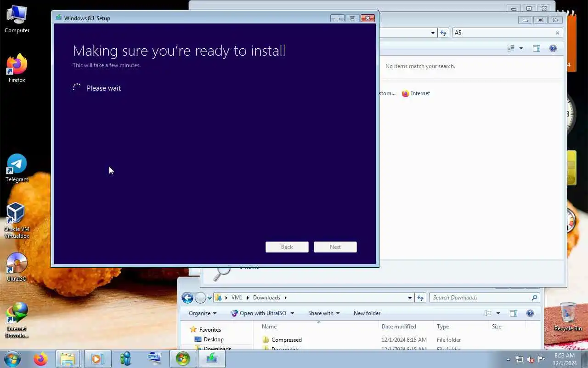Sort by the Size column header
588x368 pixels.
[x=507, y=327]
